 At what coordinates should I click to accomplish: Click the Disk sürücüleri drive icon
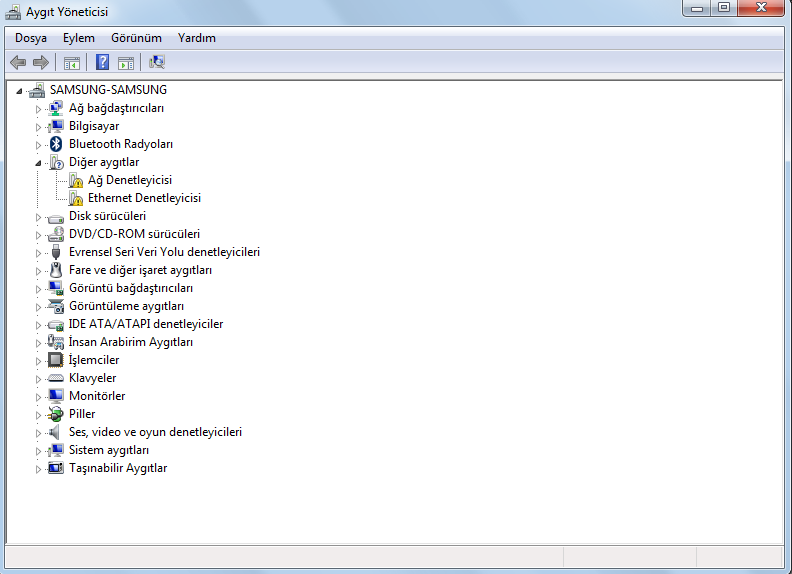[x=56, y=218]
